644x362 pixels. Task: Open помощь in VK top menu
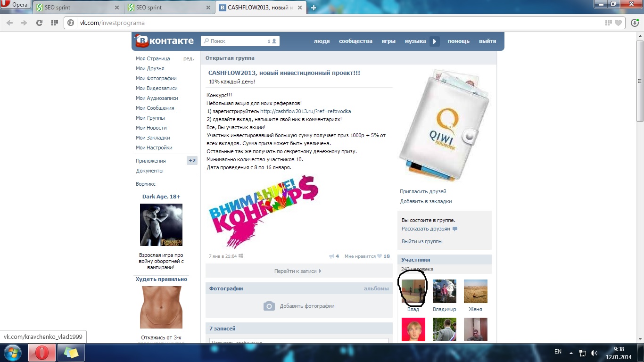(x=459, y=41)
